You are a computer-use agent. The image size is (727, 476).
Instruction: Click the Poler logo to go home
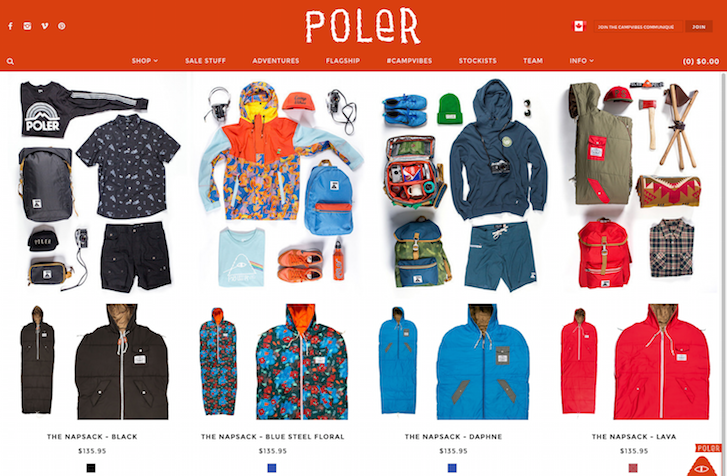pos(363,27)
